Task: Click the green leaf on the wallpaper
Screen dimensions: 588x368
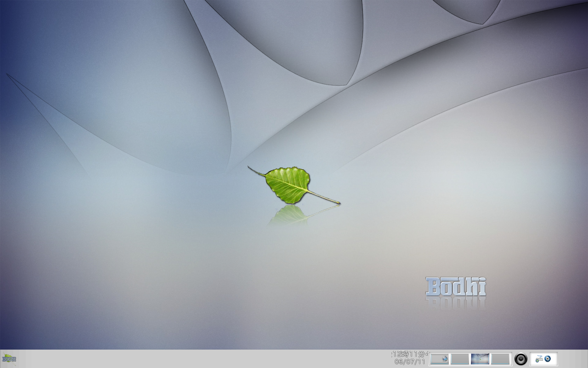Action: [x=287, y=184]
